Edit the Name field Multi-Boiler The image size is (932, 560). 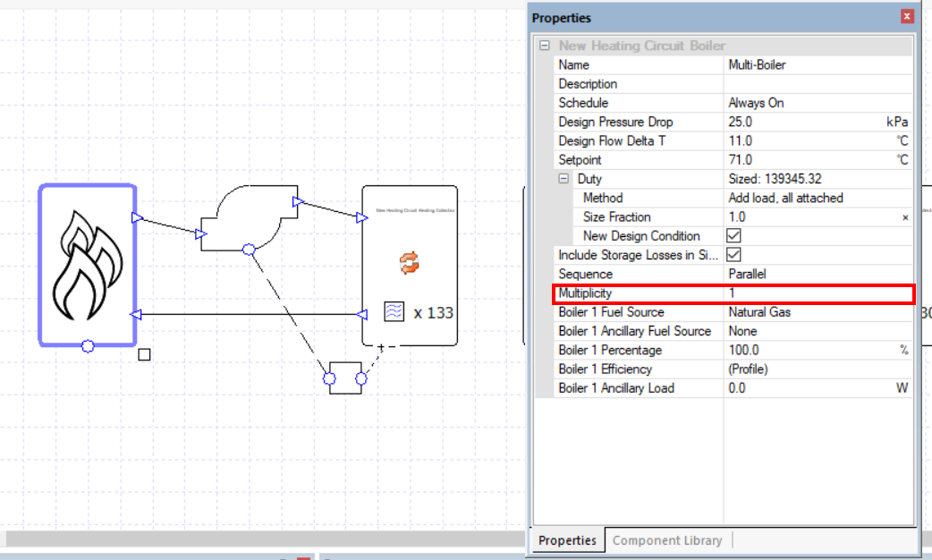[818, 64]
